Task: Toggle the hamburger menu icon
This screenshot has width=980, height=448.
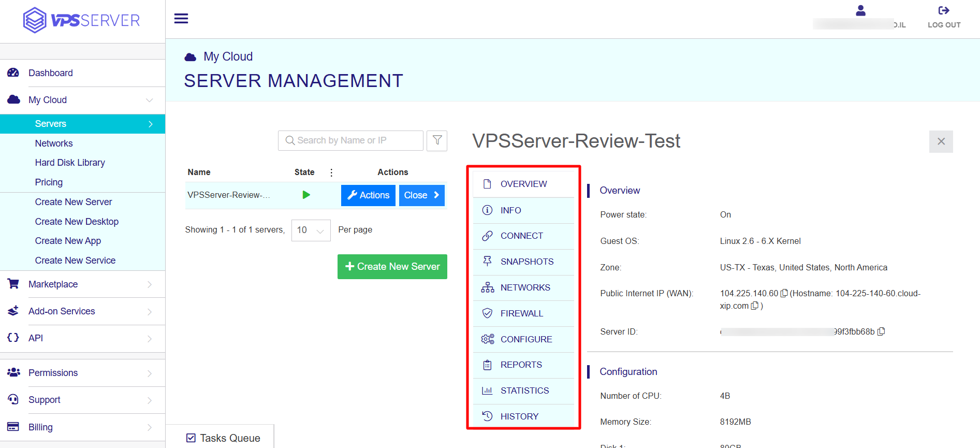Action: (x=181, y=19)
